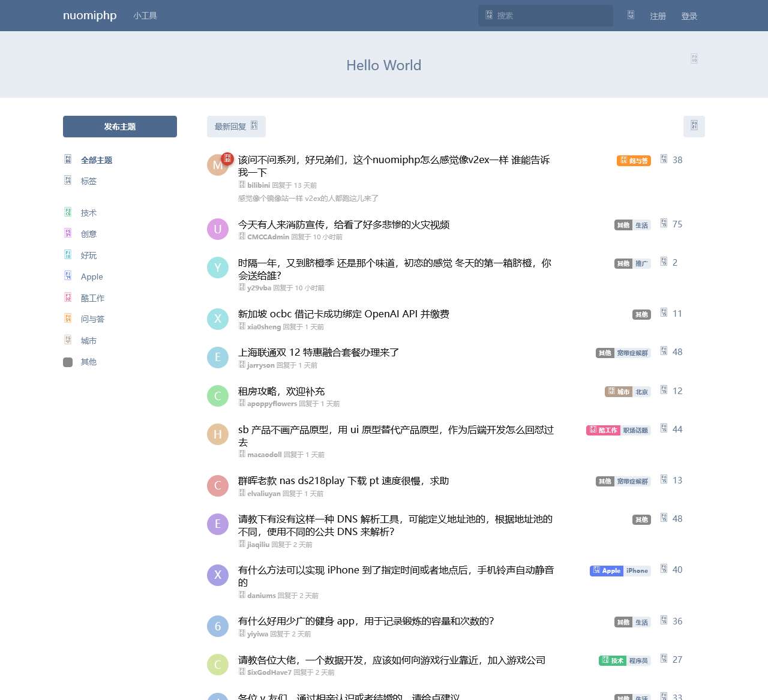The image size is (768, 700).
Task: Click the 酷工作 category icon in sidebar
Action: (68, 298)
